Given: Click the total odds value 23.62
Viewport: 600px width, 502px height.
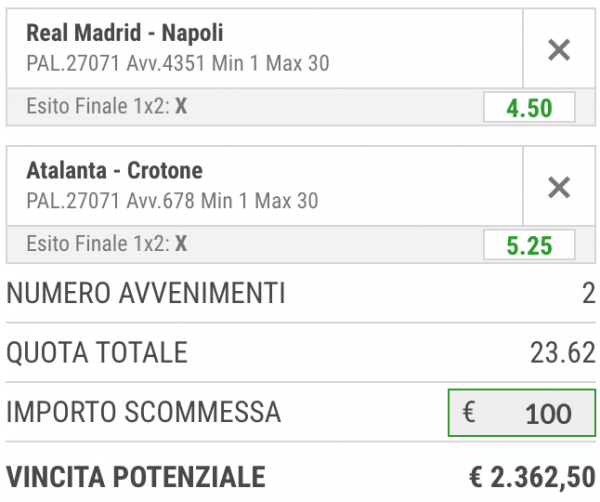Looking at the screenshot, I should click(563, 352).
